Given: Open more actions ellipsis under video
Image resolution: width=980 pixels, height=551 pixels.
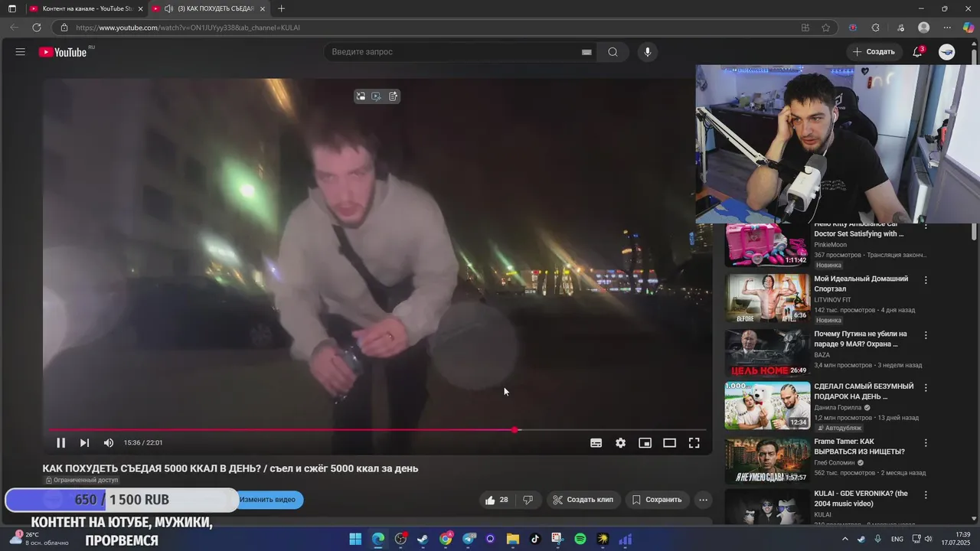Looking at the screenshot, I should [703, 500].
